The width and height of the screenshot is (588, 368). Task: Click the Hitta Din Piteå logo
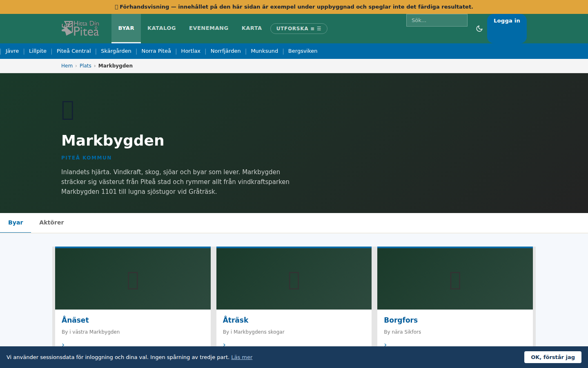80,28
